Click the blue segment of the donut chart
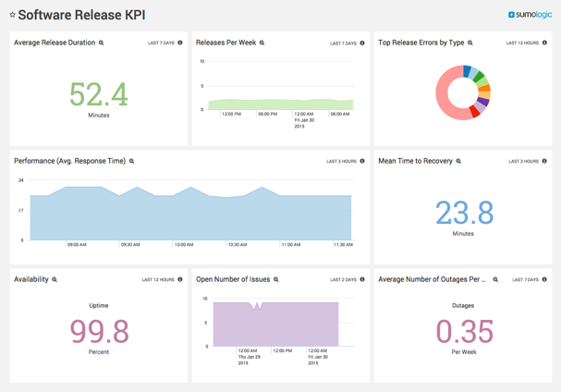Image resolution: width=561 pixels, height=392 pixels. (468, 70)
